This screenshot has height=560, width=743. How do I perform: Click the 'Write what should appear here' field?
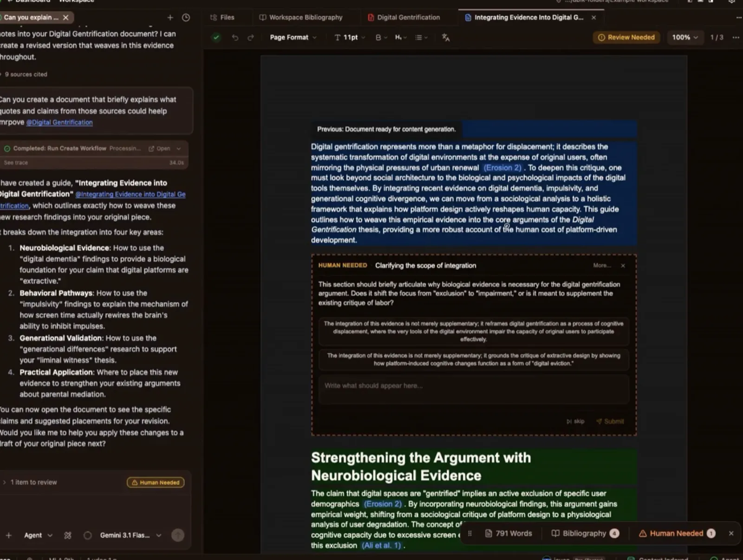[473, 389]
